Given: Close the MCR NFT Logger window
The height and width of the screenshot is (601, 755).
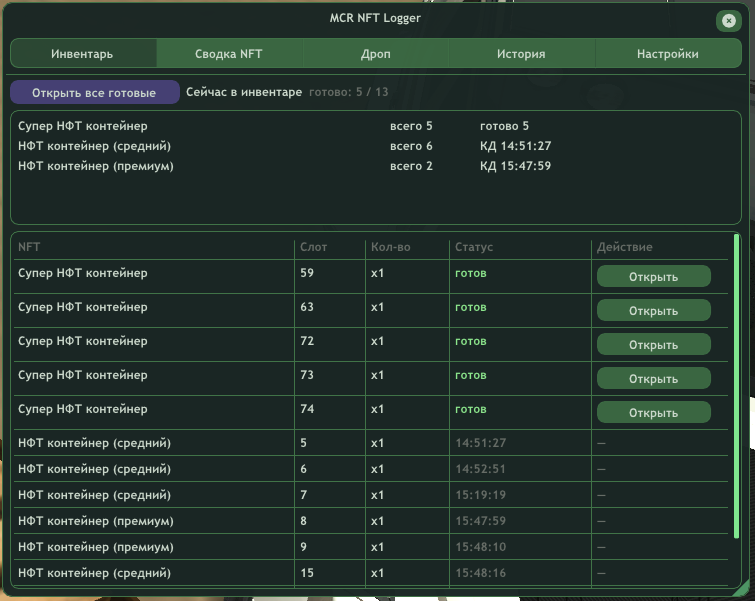Looking at the screenshot, I should point(728,21).
